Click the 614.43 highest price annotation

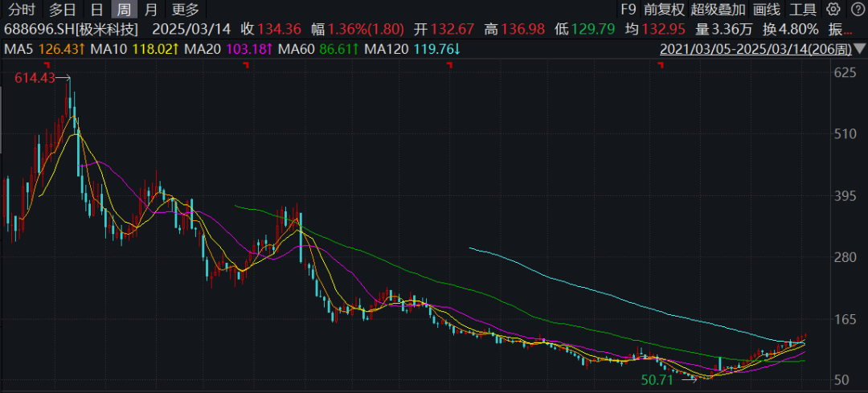(x=35, y=78)
